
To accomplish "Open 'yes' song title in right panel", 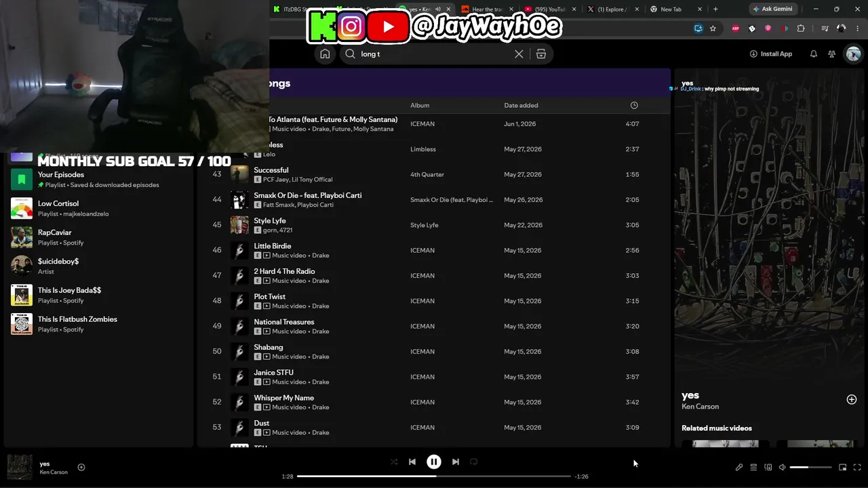I will pos(690,395).
